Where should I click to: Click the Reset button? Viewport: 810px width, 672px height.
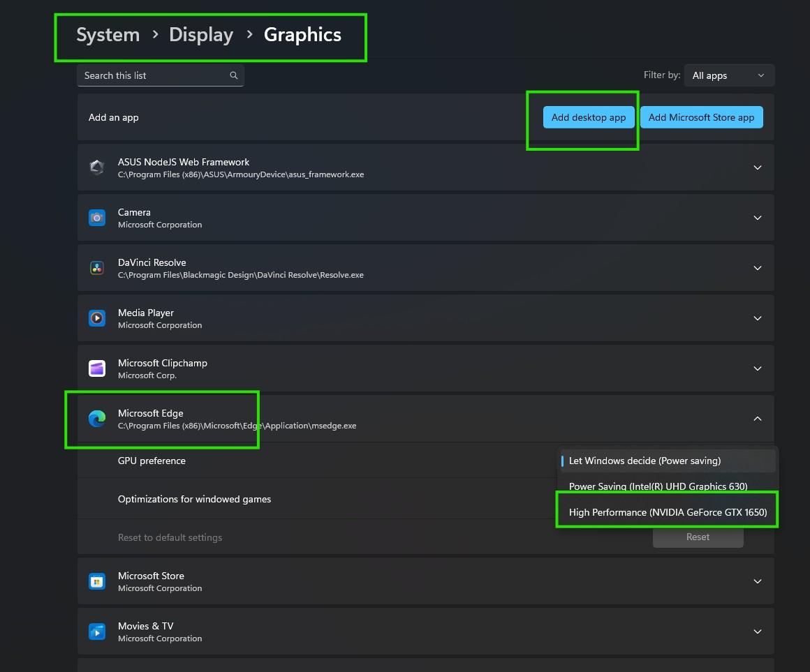[698, 537]
